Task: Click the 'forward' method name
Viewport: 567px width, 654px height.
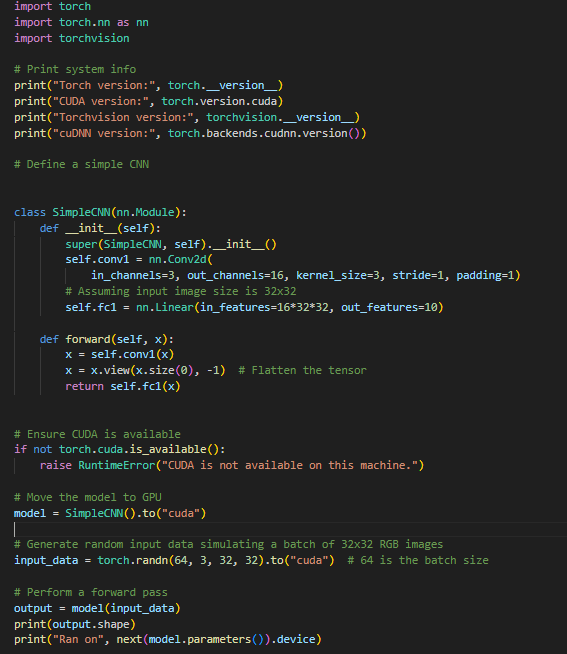Action: point(88,339)
